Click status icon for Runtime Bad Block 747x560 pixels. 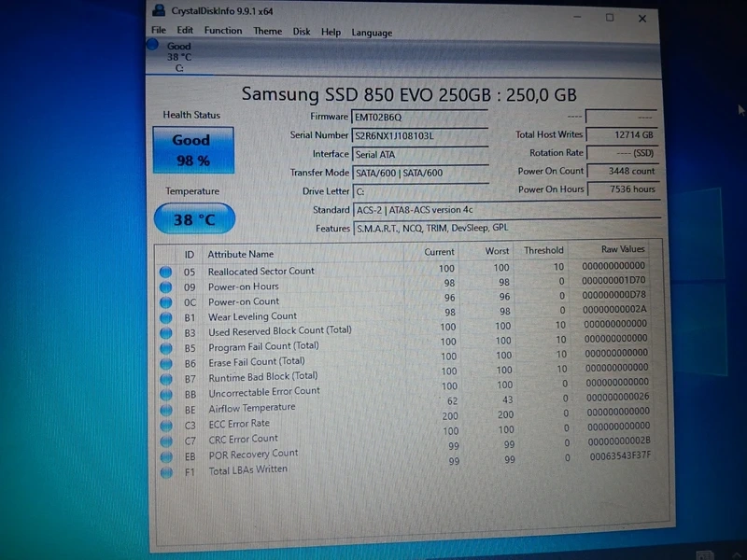[x=166, y=380]
